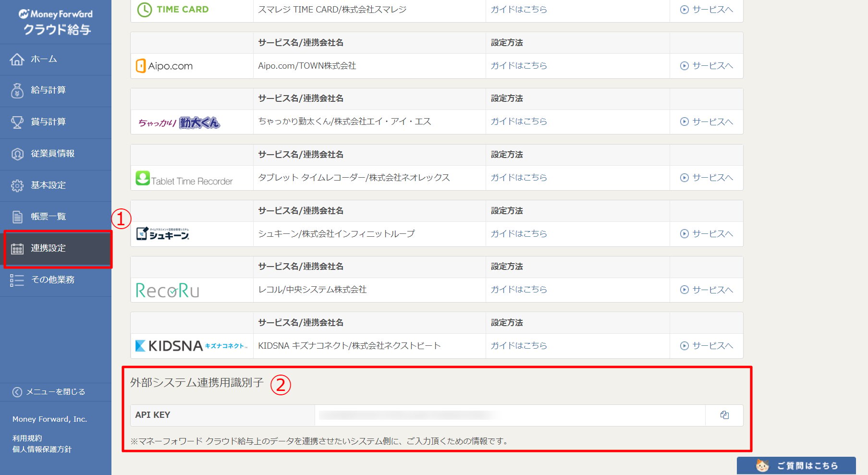Image resolution: width=868 pixels, height=475 pixels.
Task: Click Money Forward, Inc. footer text
Action: click(49, 419)
